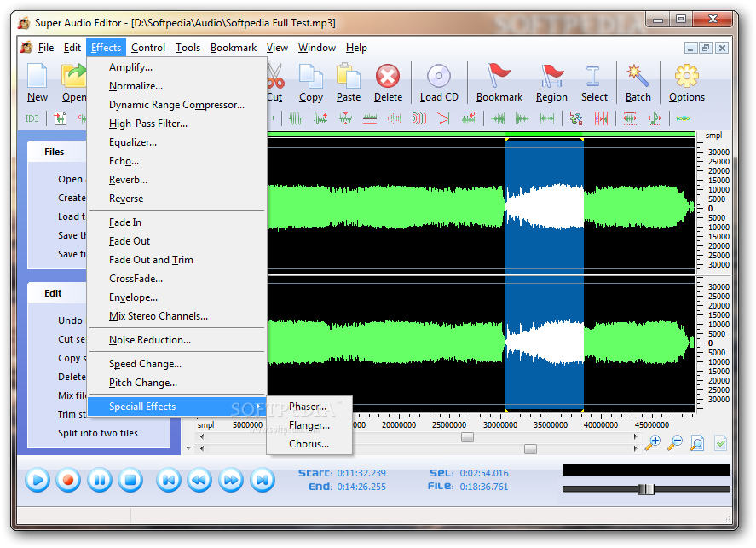The image size is (756, 548).
Task: Open the Window menu
Action: 317,48
